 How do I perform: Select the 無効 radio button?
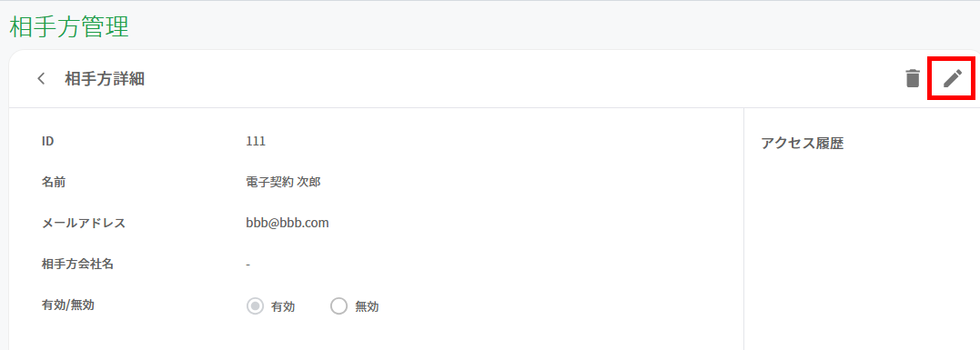(x=338, y=306)
